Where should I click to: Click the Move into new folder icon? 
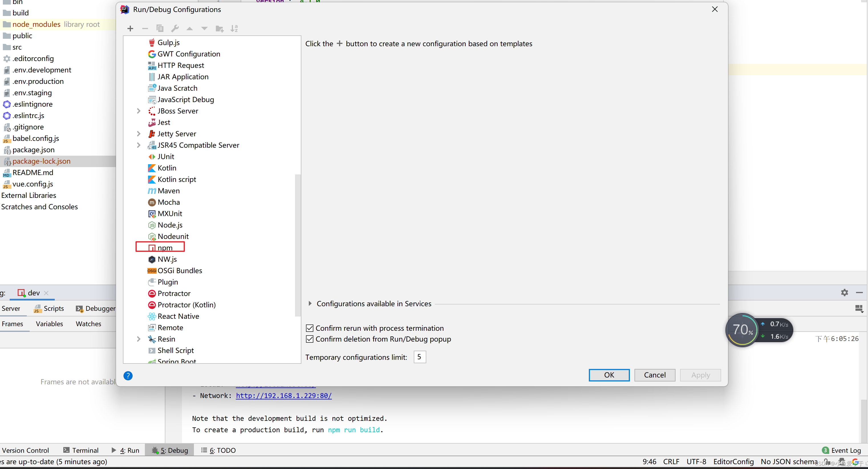219,29
